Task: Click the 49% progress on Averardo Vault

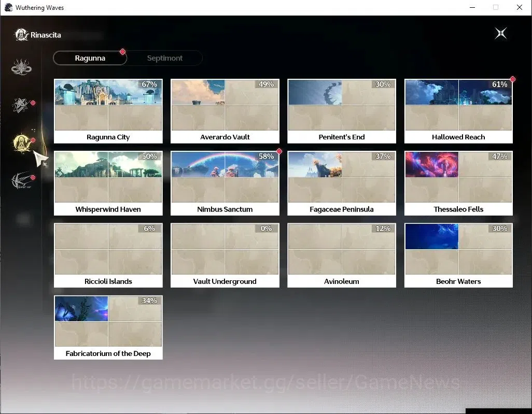Action: [x=267, y=84]
